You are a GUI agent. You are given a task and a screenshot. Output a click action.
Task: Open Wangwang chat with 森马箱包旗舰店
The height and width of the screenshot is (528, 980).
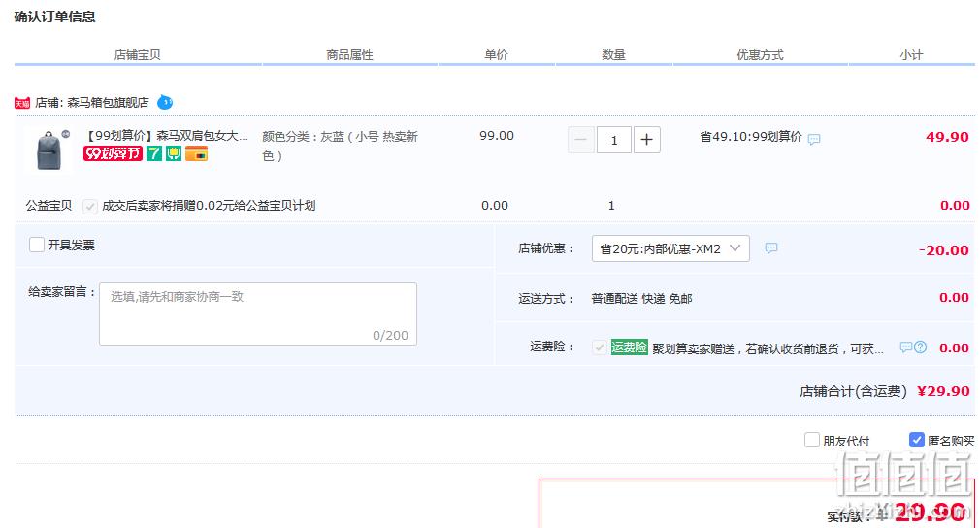click(x=165, y=102)
